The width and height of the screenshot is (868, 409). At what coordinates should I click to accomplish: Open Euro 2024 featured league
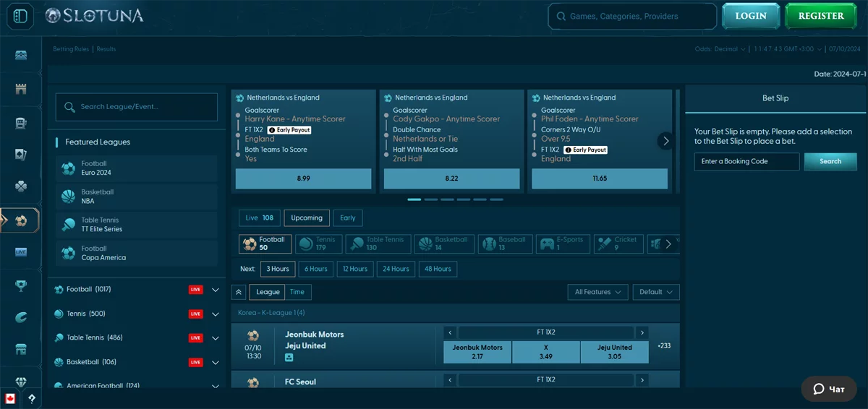point(137,168)
